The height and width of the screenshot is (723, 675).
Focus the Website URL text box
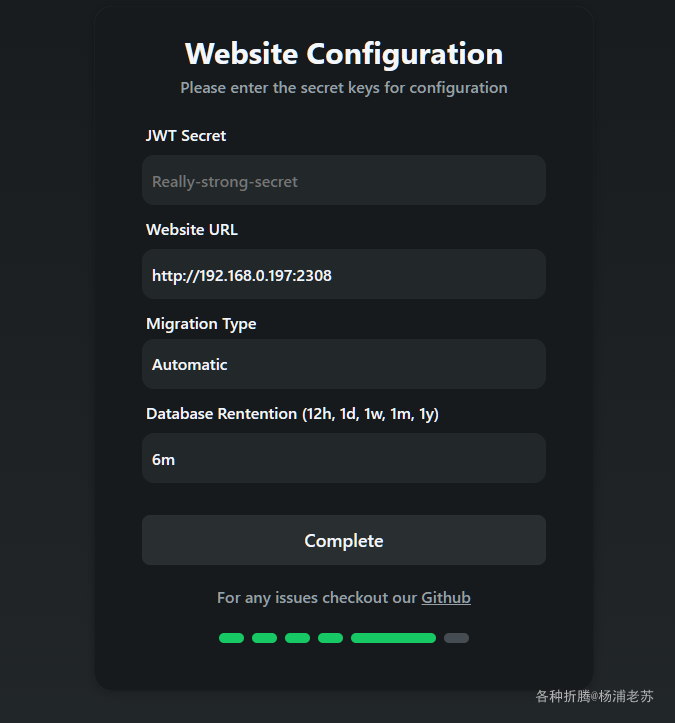(343, 274)
